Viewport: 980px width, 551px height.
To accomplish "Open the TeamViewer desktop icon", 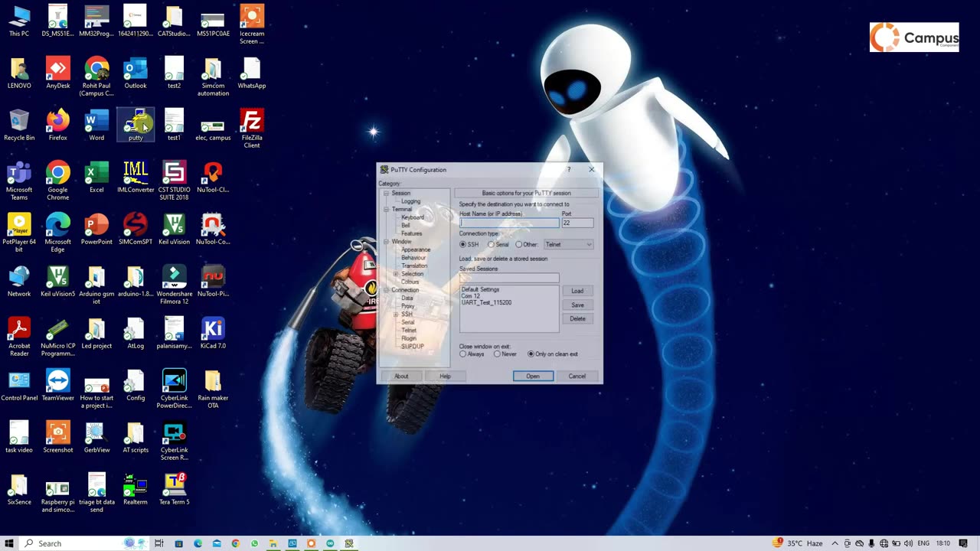I will coord(58,385).
